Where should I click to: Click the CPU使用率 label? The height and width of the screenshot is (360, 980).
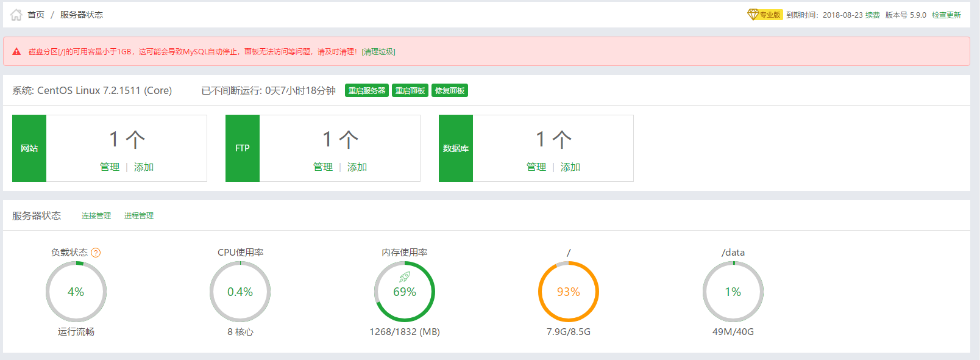(240, 252)
